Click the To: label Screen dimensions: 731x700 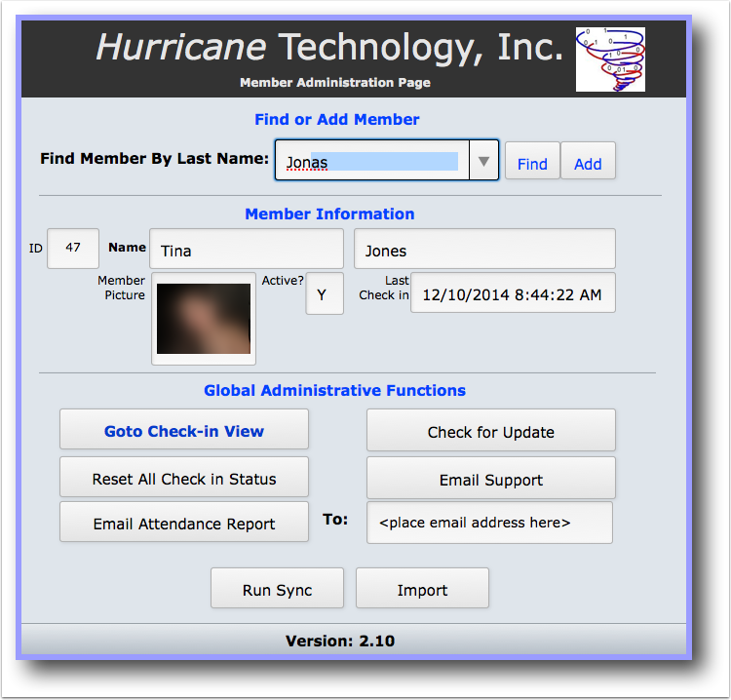point(335,520)
